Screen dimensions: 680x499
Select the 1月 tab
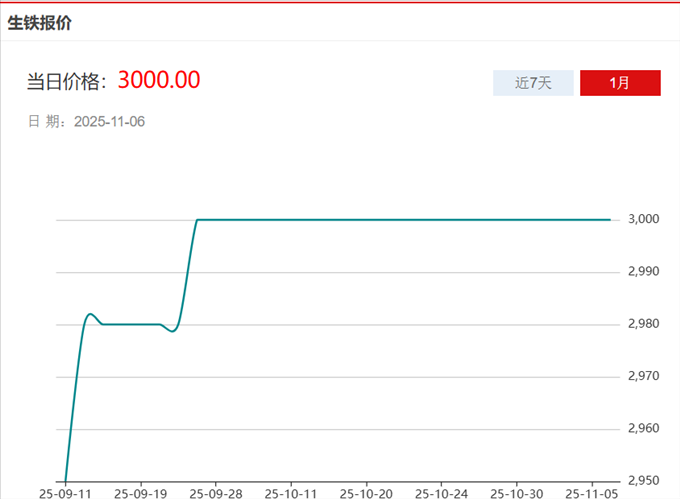(620, 83)
